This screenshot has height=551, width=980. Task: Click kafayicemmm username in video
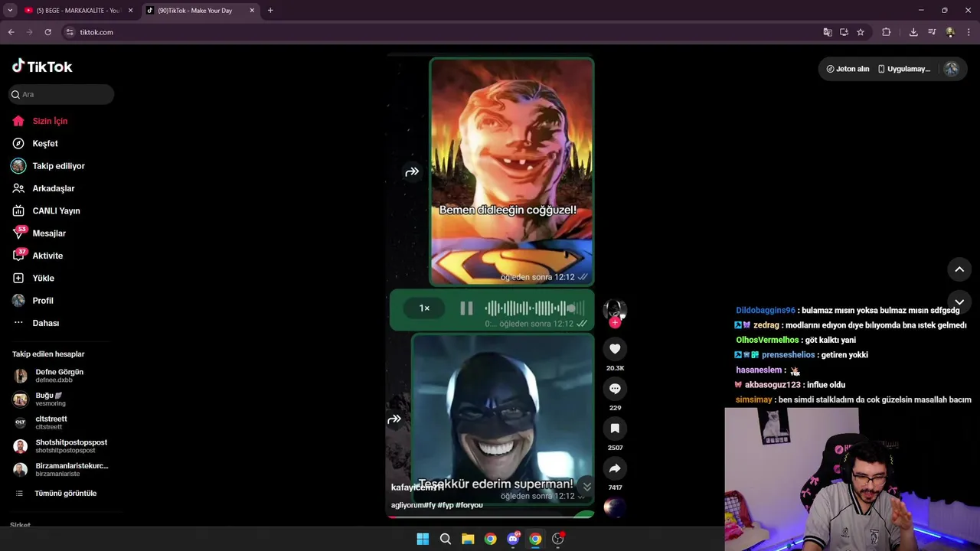[417, 487]
